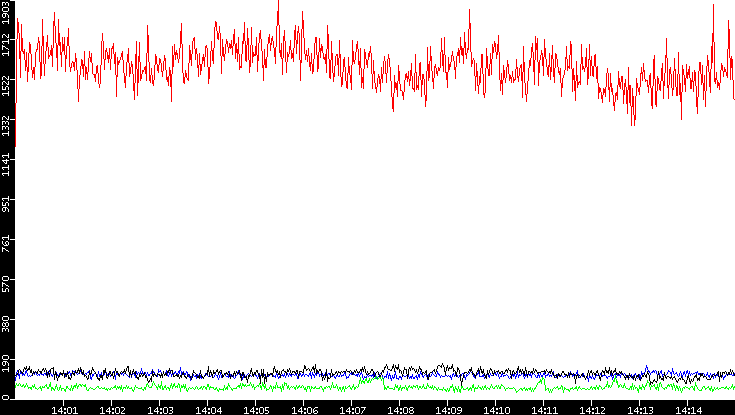Click the 14:05 time axis label
The image size is (735, 415).
256,411
